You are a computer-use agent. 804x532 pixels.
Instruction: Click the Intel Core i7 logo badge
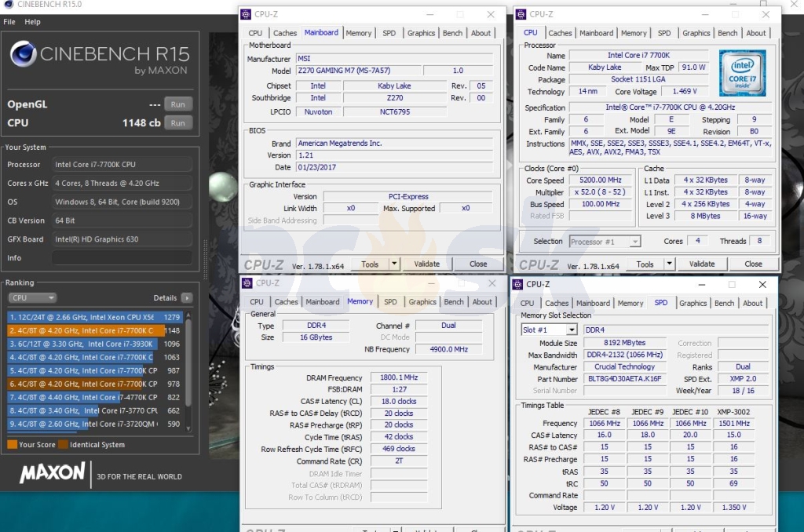pyautogui.click(x=743, y=73)
